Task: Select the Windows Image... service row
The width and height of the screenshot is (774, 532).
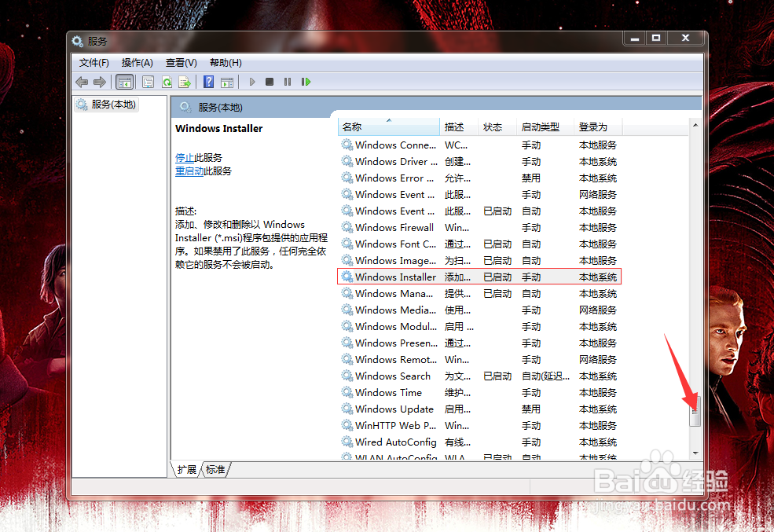Action: pyautogui.click(x=479, y=261)
